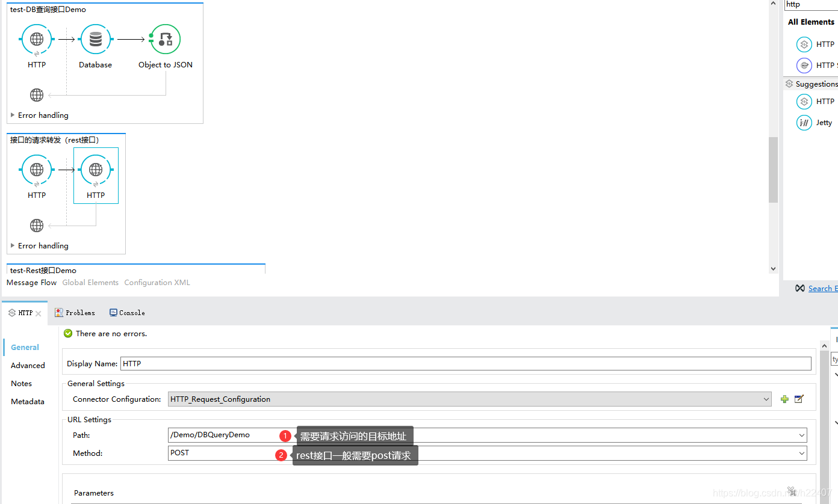Select the test-DB查询接口Demo flow title

(x=48, y=10)
